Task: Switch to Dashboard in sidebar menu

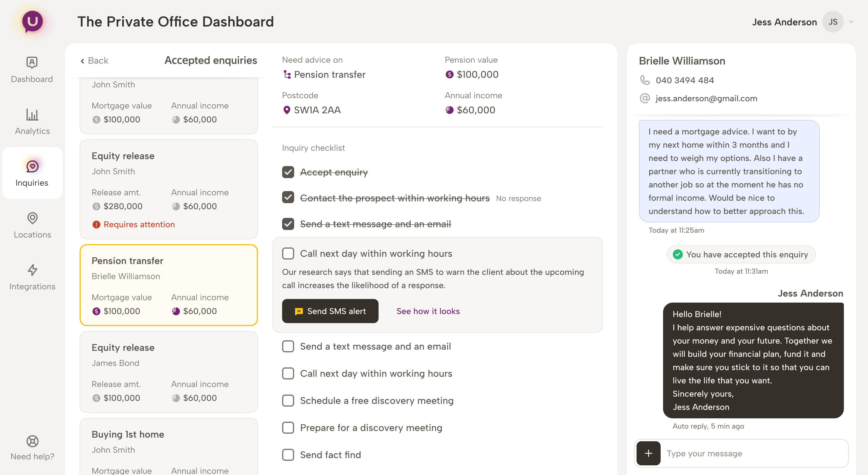Action: click(x=32, y=70)
